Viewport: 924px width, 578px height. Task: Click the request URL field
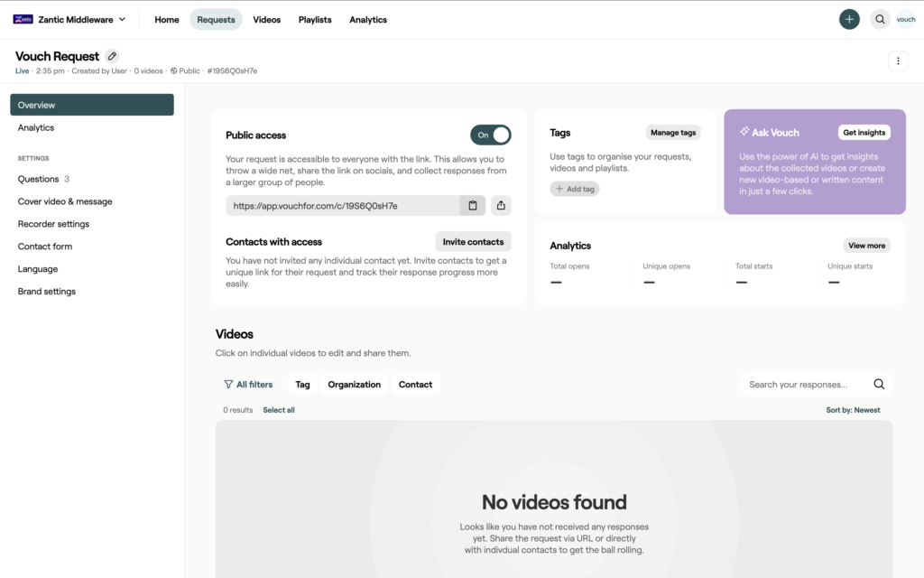pos(342,205)
